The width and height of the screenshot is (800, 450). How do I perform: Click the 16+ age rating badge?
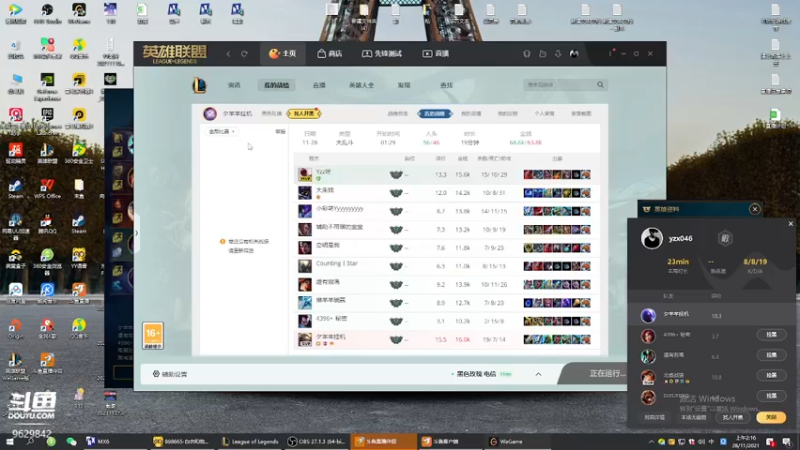(x=153, y=335)
